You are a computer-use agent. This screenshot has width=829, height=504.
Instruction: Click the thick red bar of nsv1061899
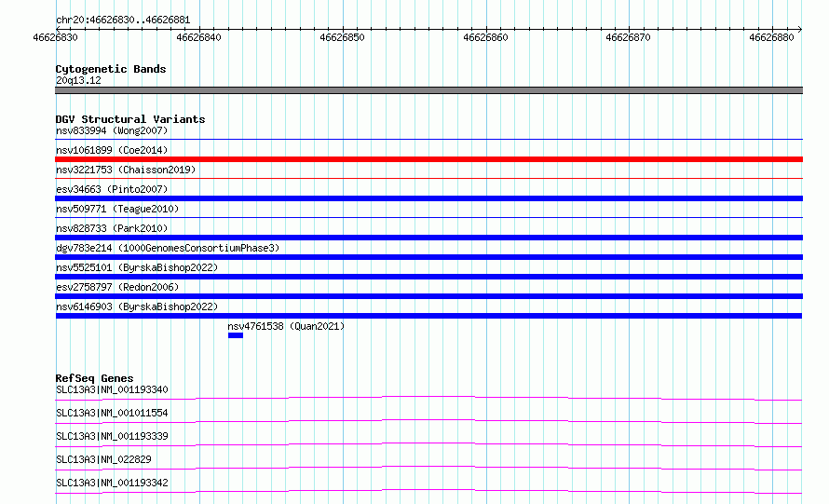[428, 159]
